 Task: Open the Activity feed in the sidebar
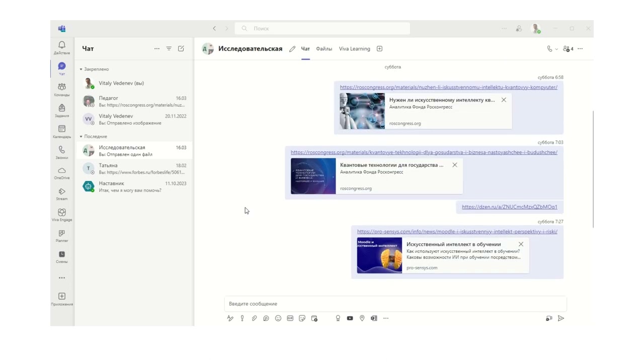(62, 48)
